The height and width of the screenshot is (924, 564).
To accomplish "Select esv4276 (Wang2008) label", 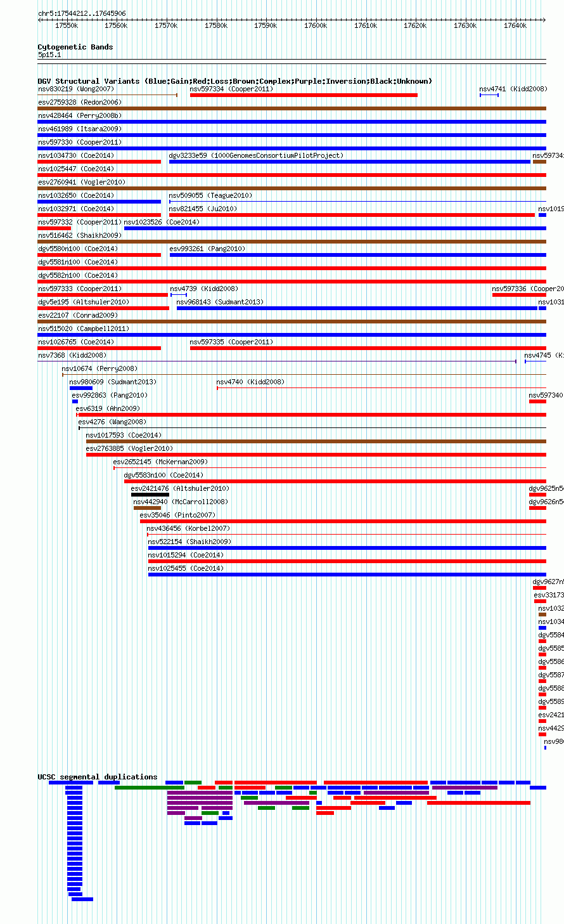I will [x=112, y=422].
